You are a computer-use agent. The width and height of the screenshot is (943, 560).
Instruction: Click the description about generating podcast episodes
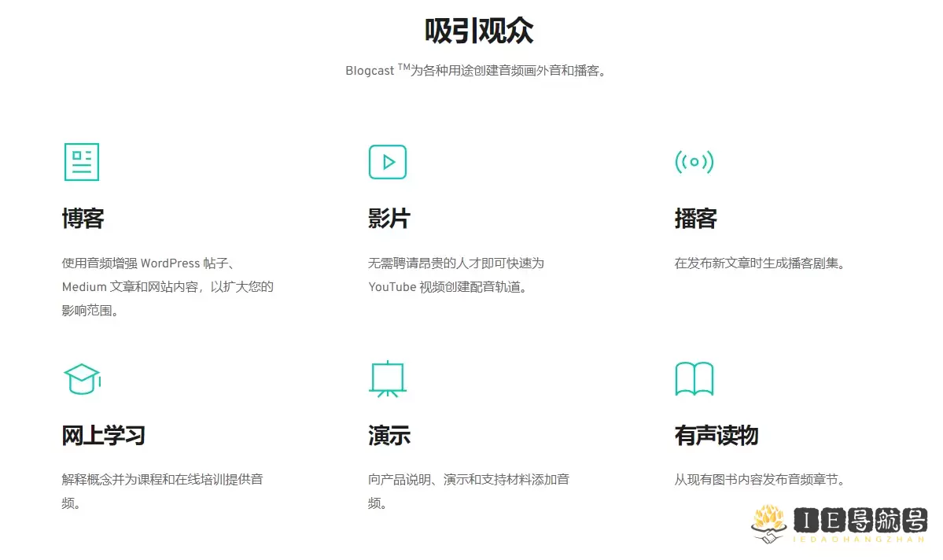760,263
